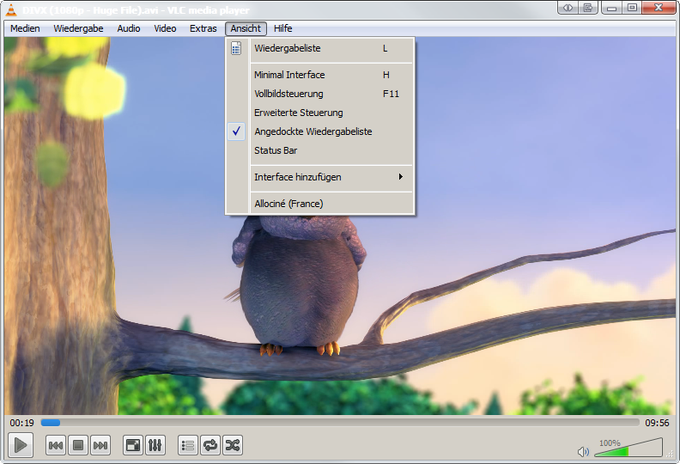Click VLC cone icon in title bar

point(11,10)
